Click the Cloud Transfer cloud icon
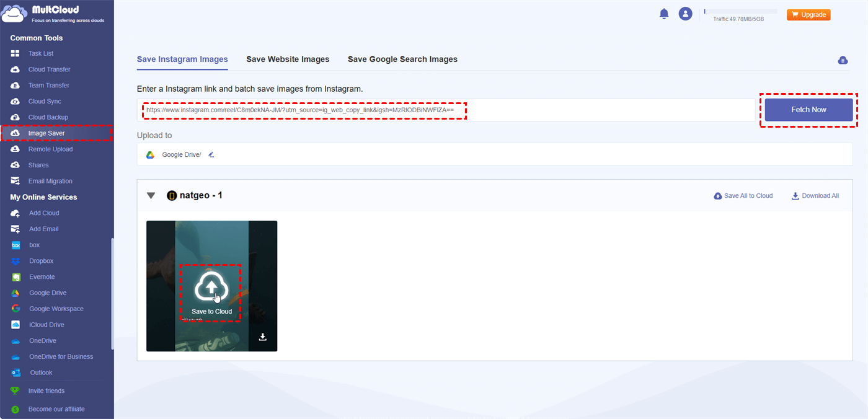 [15, 69]
